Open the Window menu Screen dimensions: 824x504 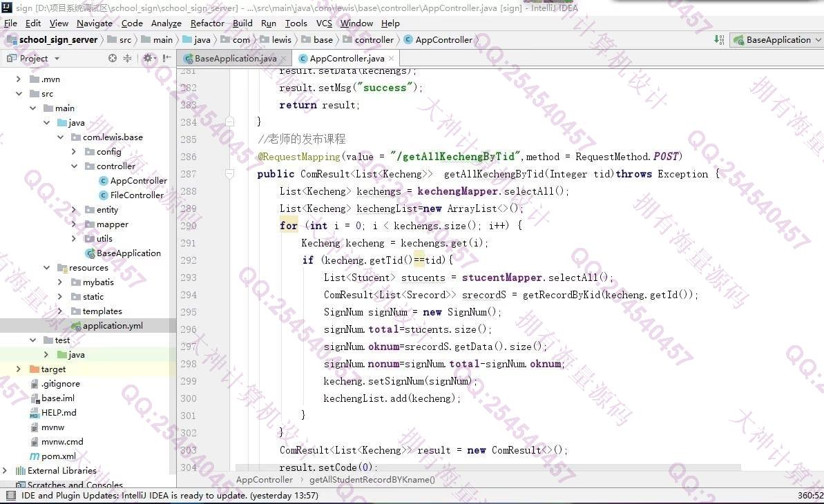(356, 23)
